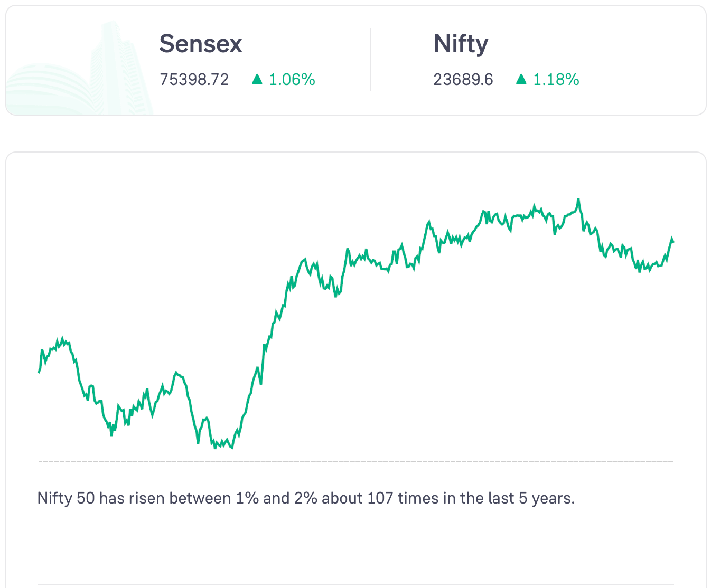The height and width of the screenshot is (588, 711).
Task: Click the Nifty green up-triangle icon
Action: coord(521,79)
